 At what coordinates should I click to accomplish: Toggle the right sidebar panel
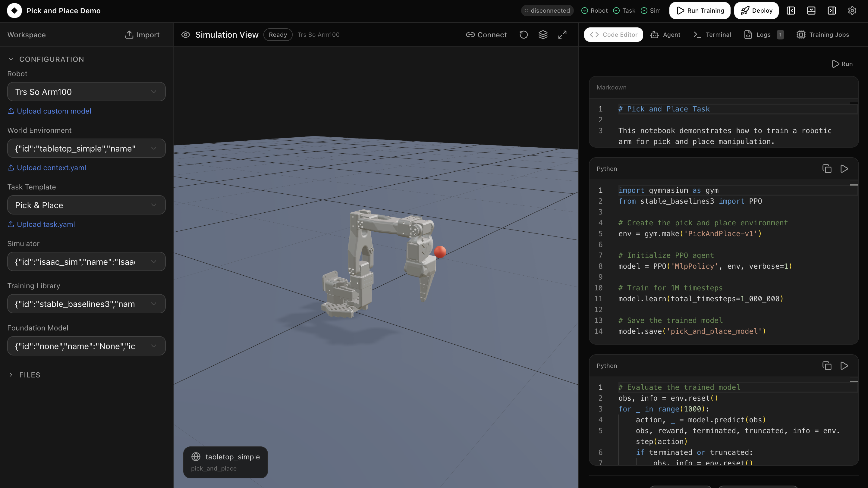pyautogui.click(x=832, y=11)
